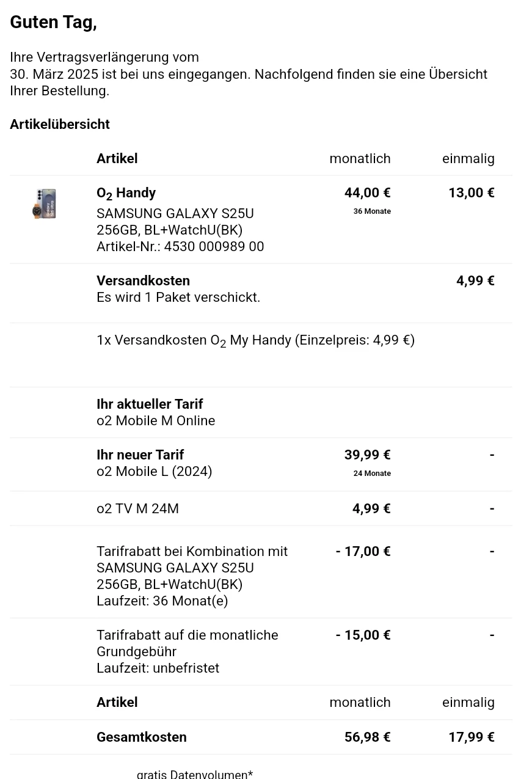
Task: Click the 56,98 € total monthly cost
Action: (368, 737)
